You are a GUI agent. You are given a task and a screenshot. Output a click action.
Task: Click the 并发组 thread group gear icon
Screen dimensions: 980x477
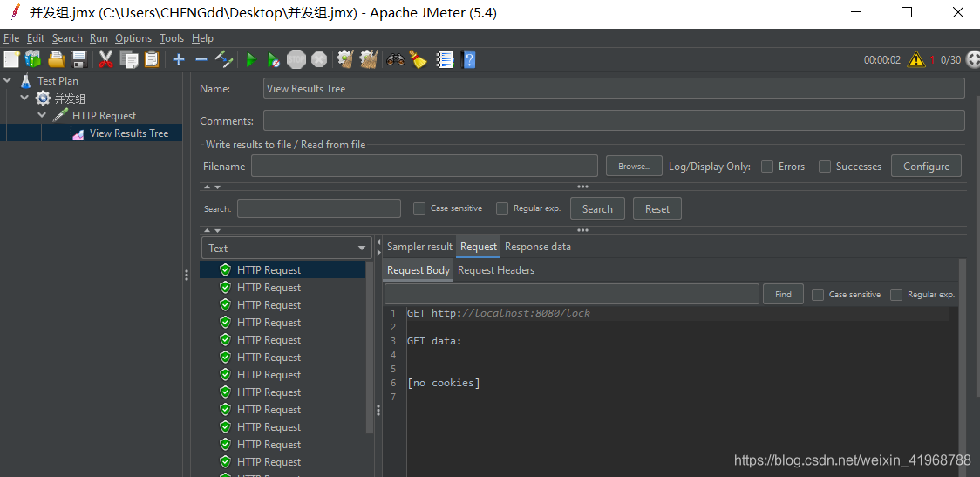click(x=43, y=99)
